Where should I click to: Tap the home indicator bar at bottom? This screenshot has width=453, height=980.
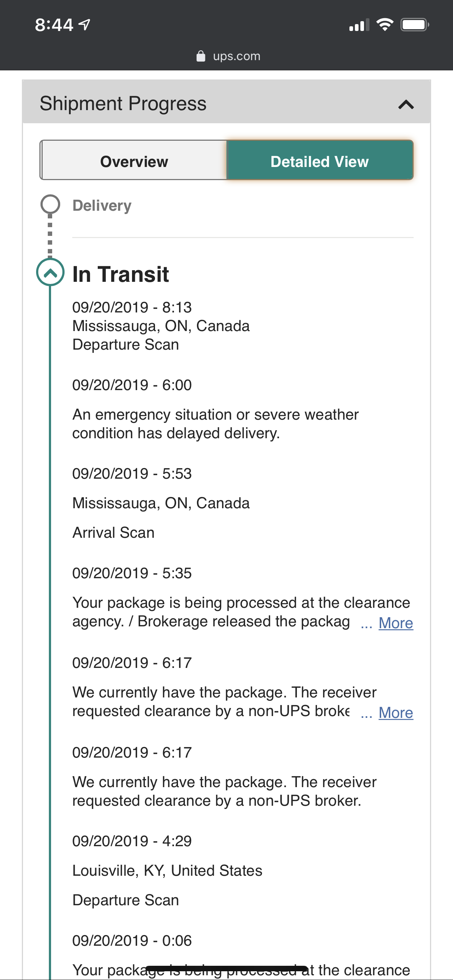226,969
